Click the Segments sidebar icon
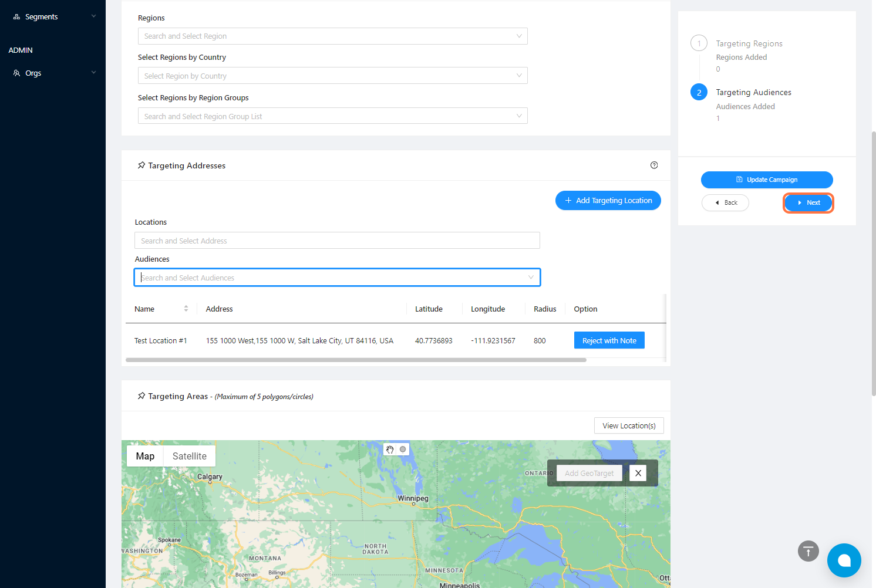876x588 pixels. (x=16, y=17)
